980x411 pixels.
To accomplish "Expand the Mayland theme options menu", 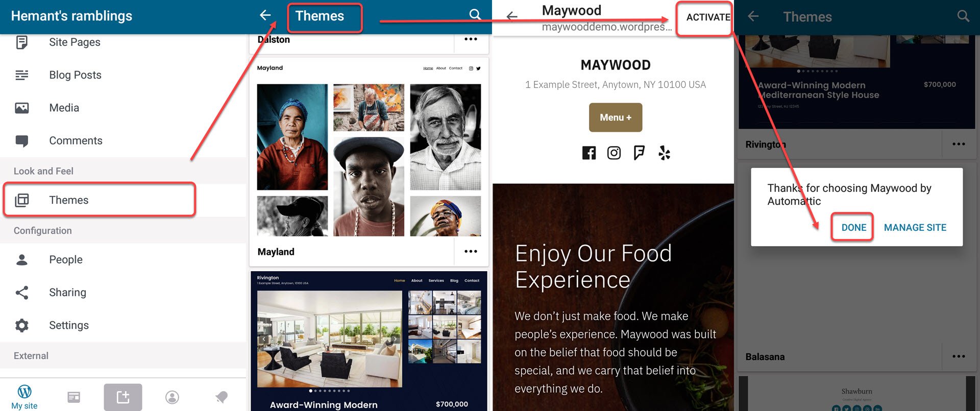I will click(x=471, y=251).
